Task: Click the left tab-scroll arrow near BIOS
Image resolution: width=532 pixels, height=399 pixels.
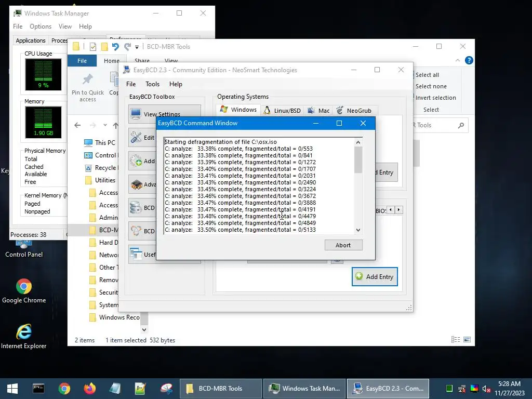Action: [x=391, y=210]
